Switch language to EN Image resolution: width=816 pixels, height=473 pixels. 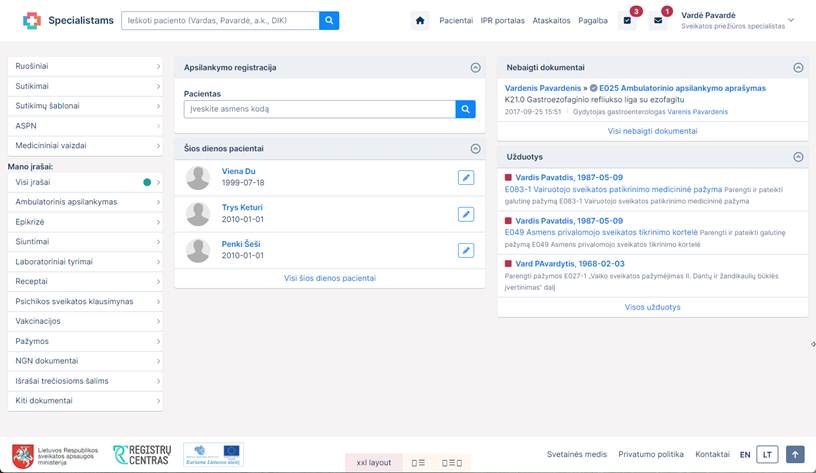click(x=745, y=454)
